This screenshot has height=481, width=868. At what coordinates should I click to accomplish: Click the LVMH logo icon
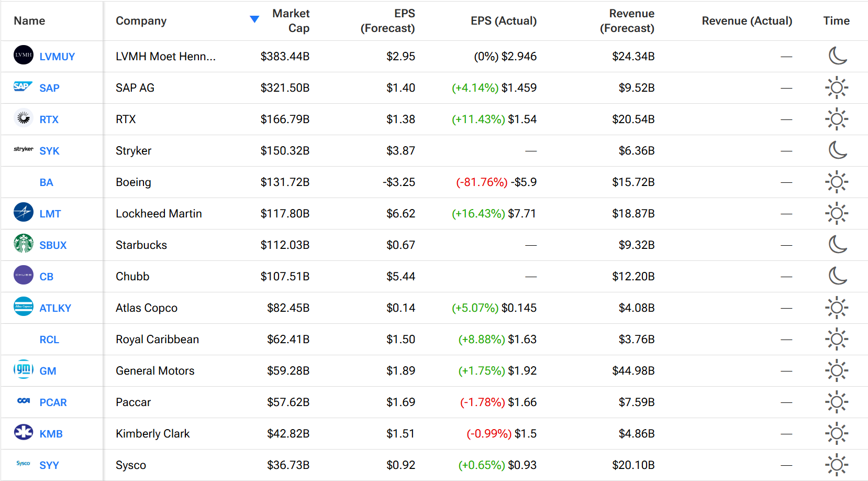(x=24, y=55)
